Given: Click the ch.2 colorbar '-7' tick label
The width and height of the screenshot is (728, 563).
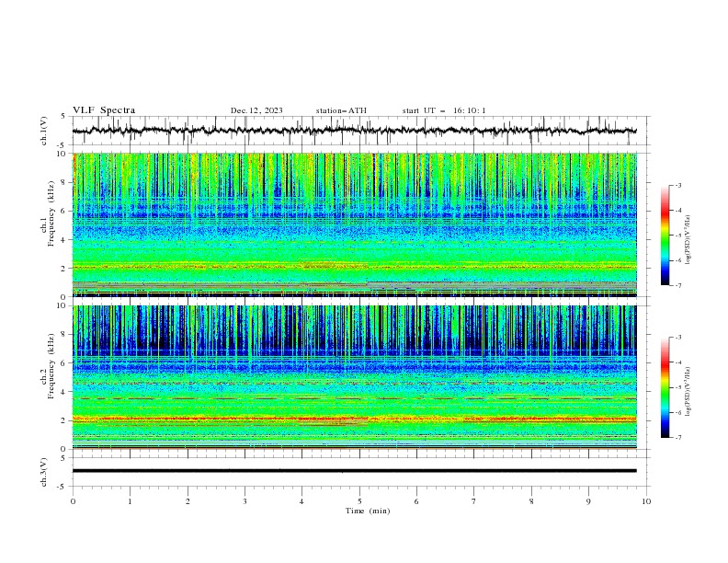Looking at the screenshot, I should pyautogui.click(x=677, y=437).
